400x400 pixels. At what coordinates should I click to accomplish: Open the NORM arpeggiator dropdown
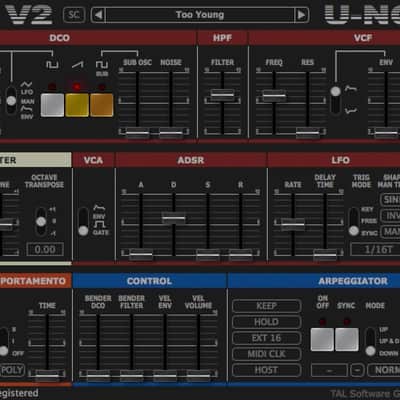click(384, 370)
